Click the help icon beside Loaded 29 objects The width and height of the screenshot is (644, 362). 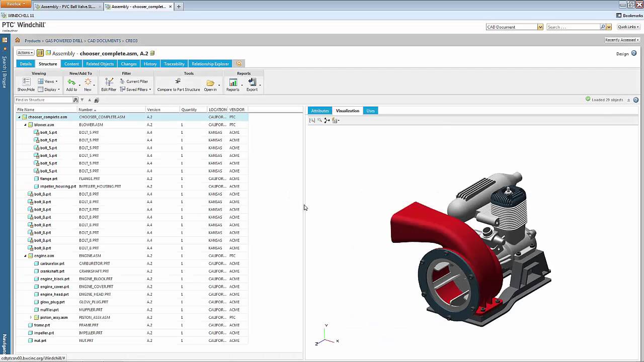point(636,100)
